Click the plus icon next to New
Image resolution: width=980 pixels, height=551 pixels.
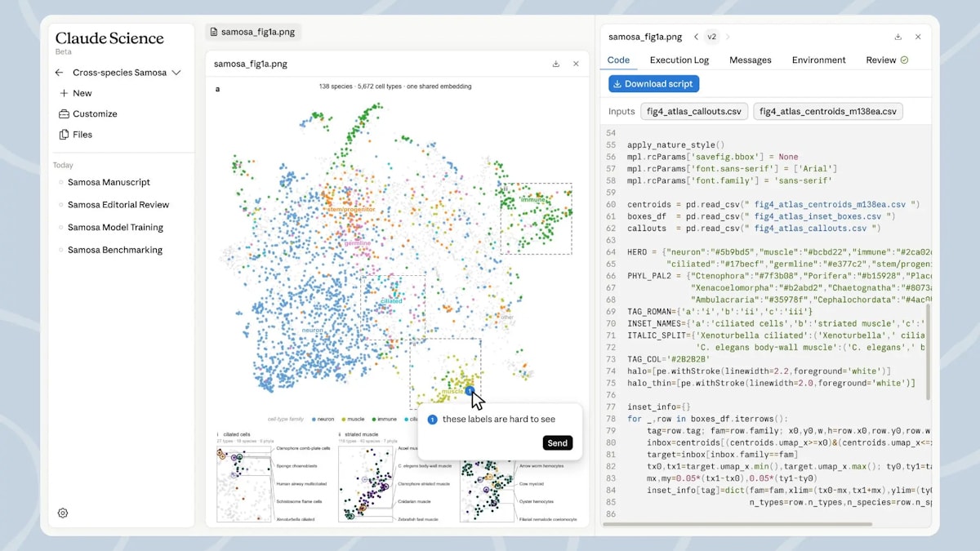tap(64, 93)
